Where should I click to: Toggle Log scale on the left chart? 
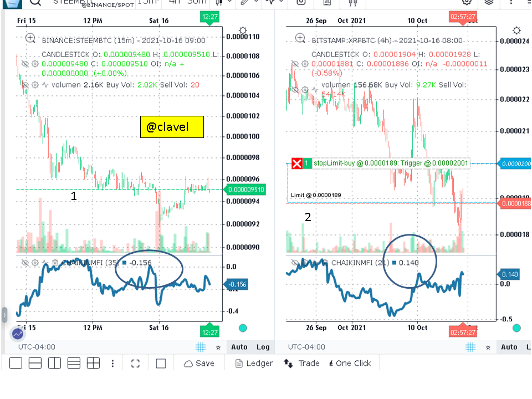(263, 347)
